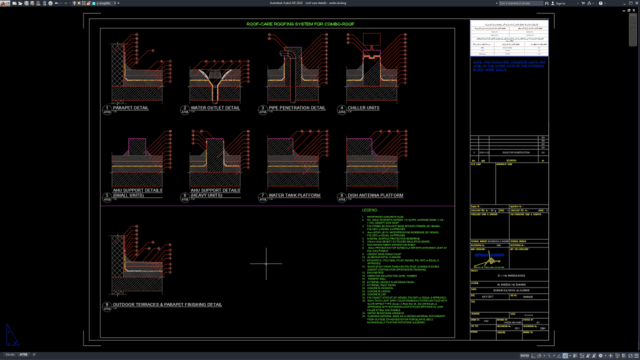
Task: Switch to the Model tab
Action: point(10,355)
